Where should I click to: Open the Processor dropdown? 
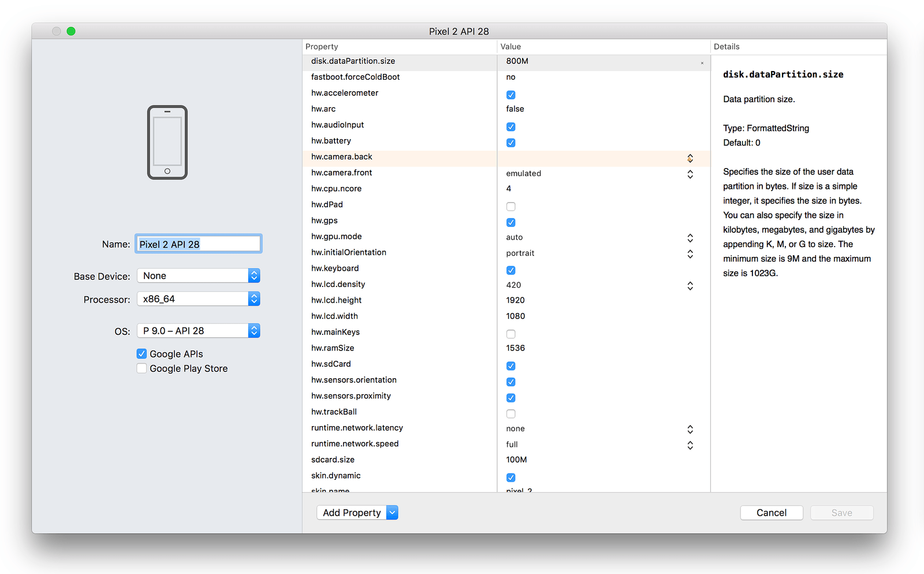pyautogui.click(x=254, y=299)
